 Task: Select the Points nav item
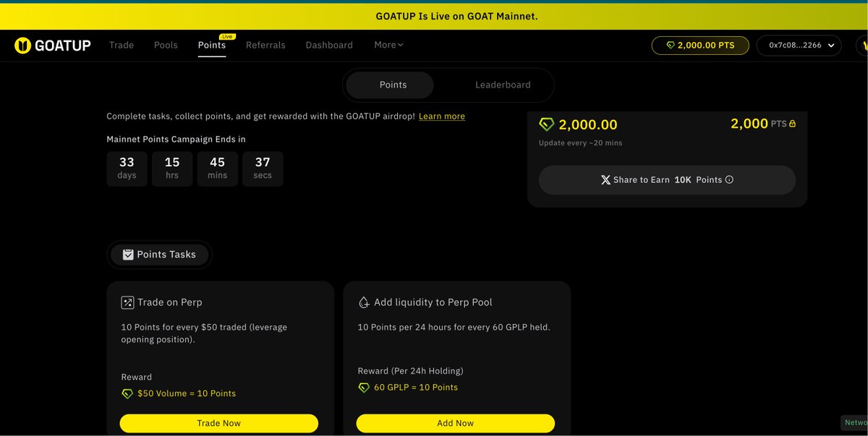pyautogui.click(x=212, y=46)
